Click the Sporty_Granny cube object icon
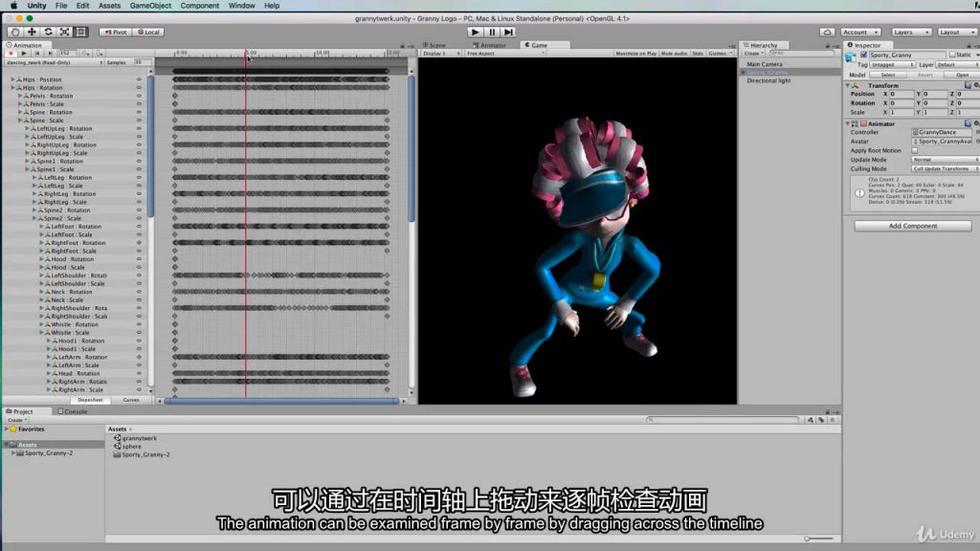This screenshot has width=980, height=551. click(x=851, y=56)
